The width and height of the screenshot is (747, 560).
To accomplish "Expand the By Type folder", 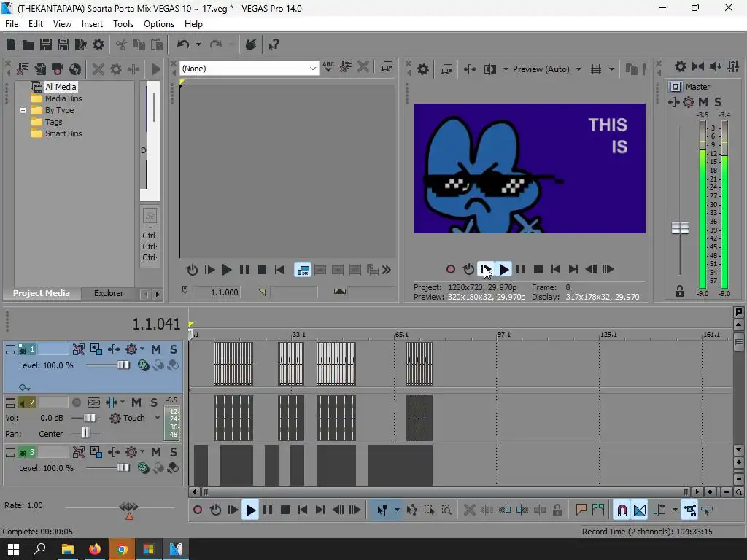I will (x=23, y=110).
